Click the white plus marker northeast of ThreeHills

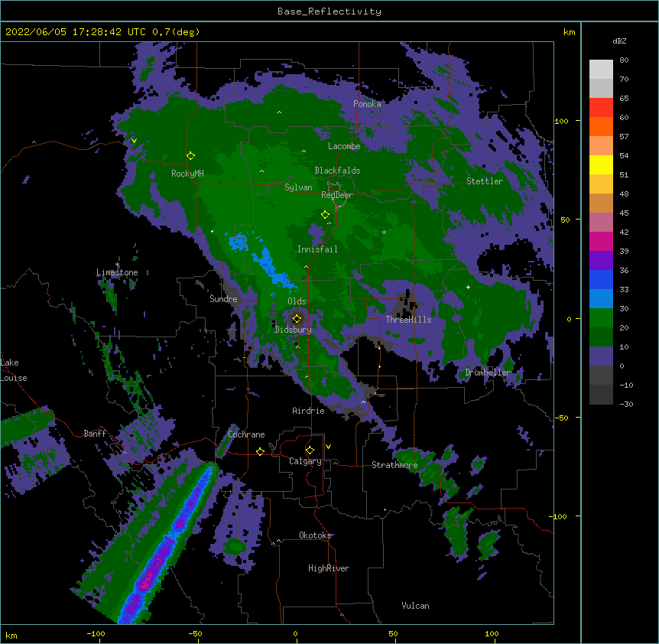468,287
